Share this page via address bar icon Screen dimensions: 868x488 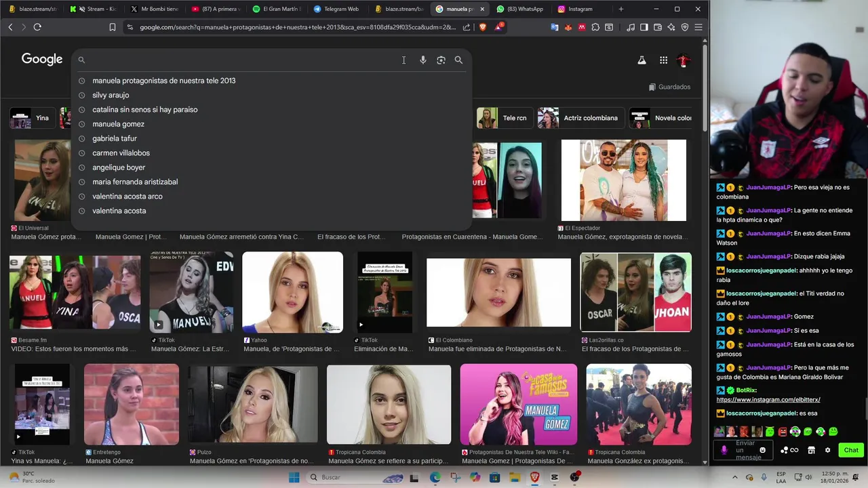tap(467, 27)
